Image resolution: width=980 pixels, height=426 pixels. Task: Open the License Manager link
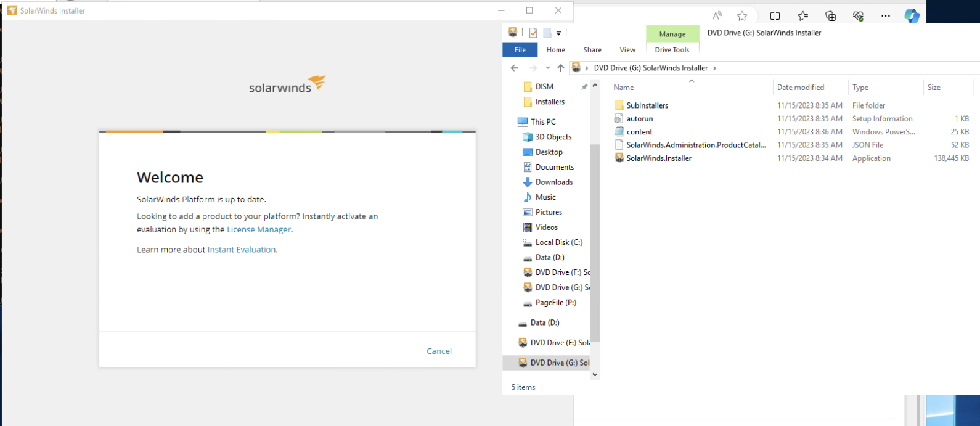[259, 229]
